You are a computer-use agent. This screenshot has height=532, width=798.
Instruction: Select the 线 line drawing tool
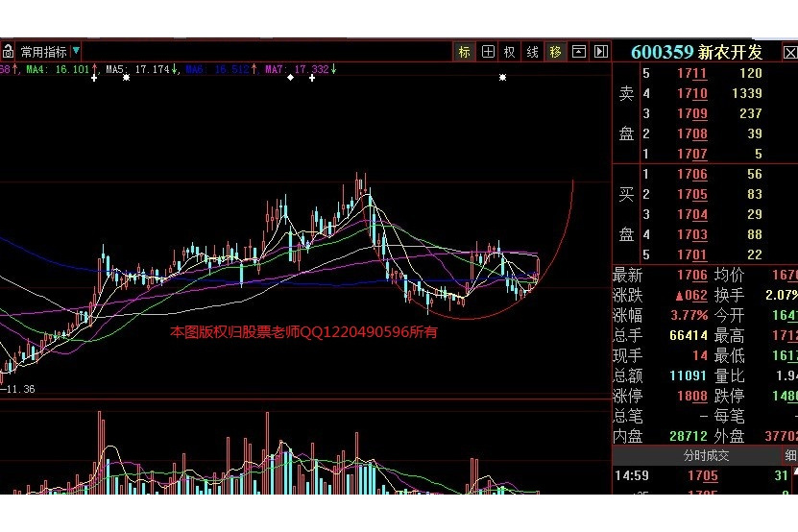[x=533, y=52]
